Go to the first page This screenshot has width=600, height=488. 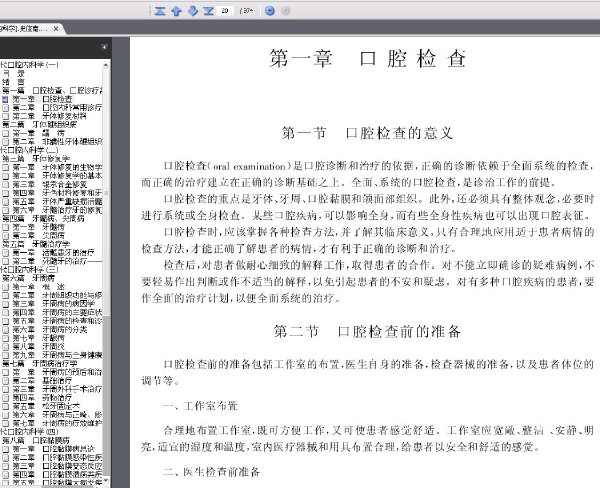pyautogui.click(x=161, y=11)
